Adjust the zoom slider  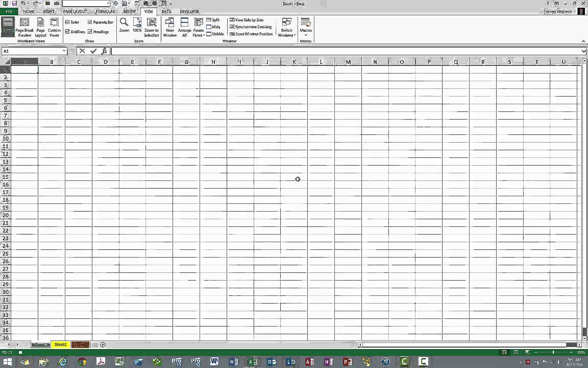point(553,353)
